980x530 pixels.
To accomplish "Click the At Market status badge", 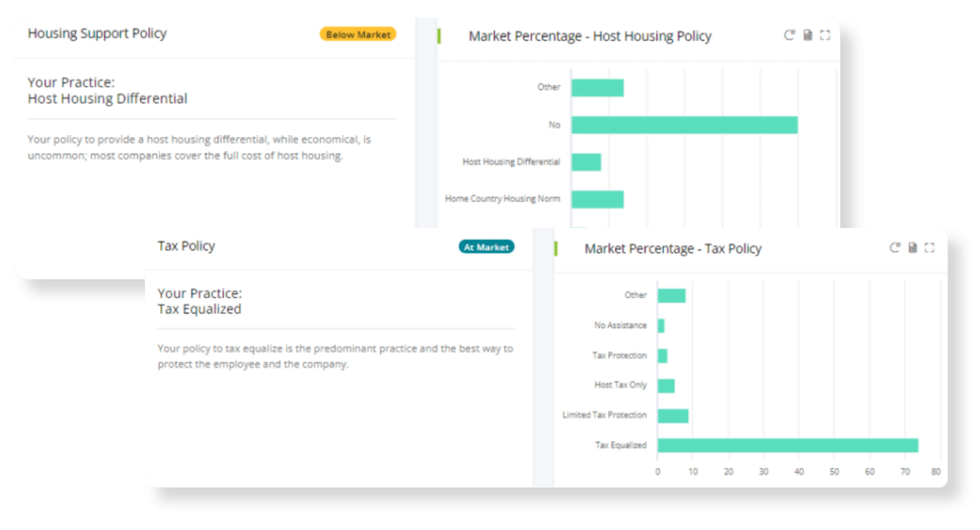I will pos(486,247).
